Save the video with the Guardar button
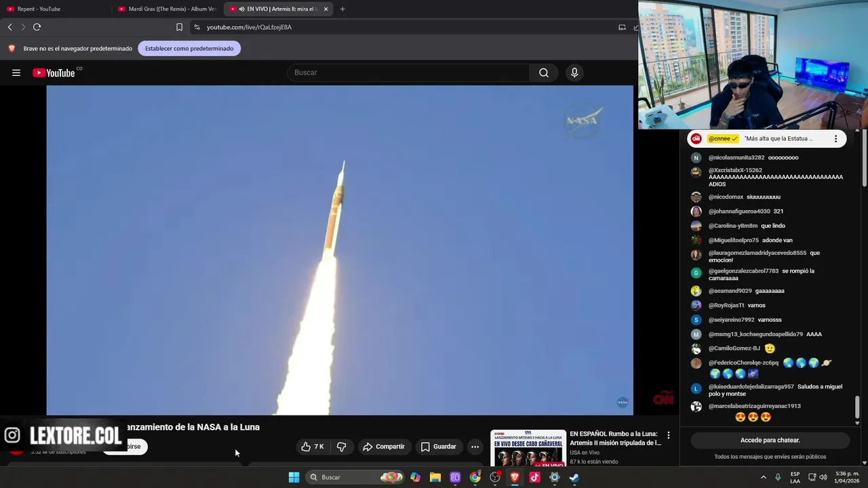The width and height of the screenshot is (868, 488). 438,447
